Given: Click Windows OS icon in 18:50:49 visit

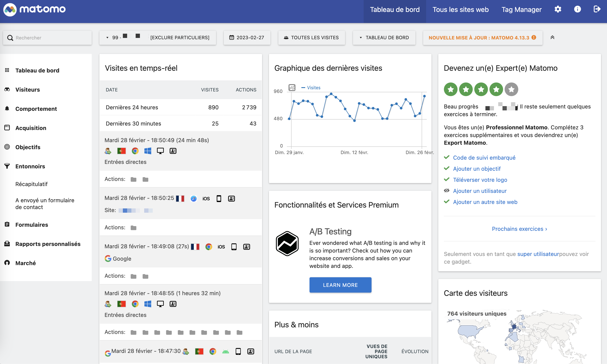Looking at the screenshot, I should [x=148, y=151].
